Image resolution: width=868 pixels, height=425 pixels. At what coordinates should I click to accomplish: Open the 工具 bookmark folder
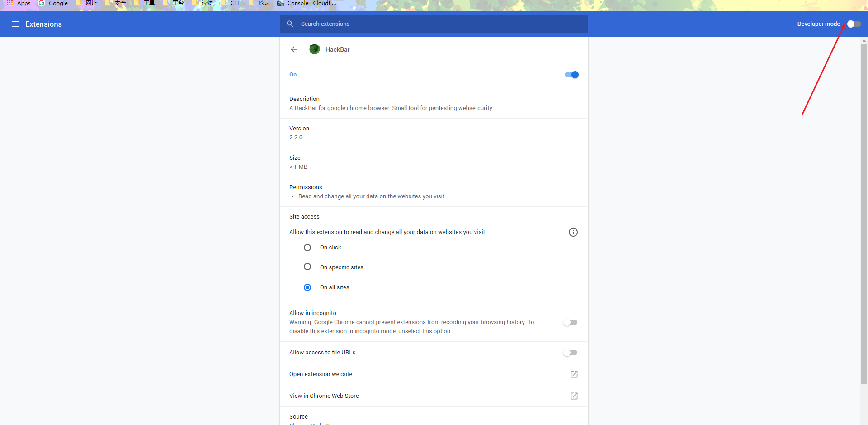[x=144, y=3]
